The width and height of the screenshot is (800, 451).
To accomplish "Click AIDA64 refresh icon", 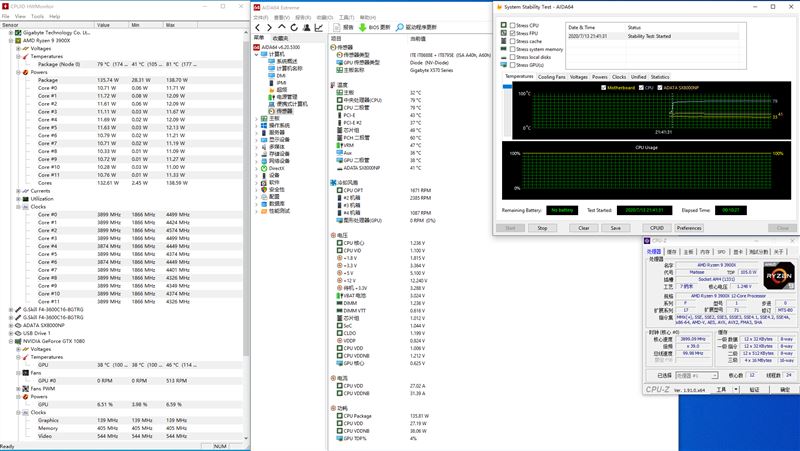I will [x=294, y=28].
